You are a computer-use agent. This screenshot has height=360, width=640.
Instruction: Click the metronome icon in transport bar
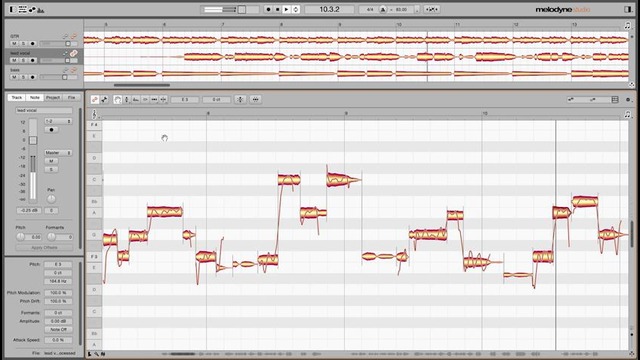[383, 9]
